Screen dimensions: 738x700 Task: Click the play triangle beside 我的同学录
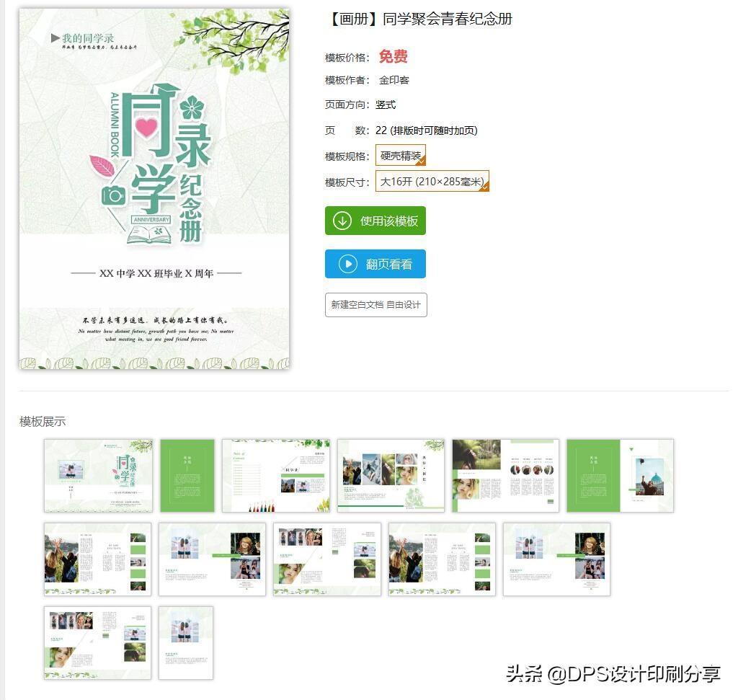pyautogui.click(x=55, y=37)
